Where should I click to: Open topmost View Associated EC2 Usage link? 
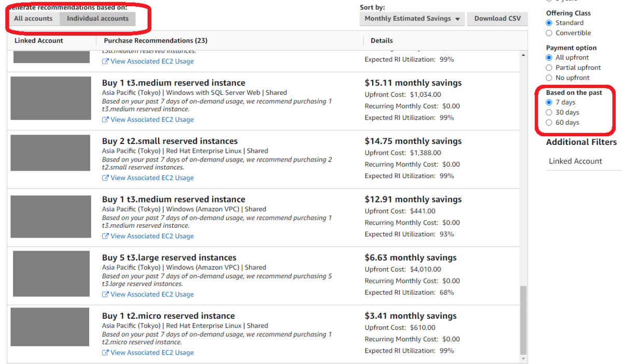[152, 61]
